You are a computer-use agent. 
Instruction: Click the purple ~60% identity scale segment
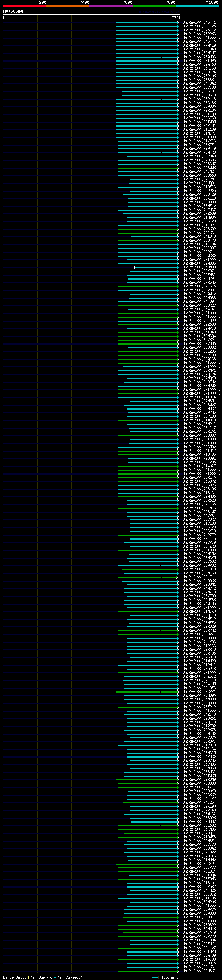coord(111,6)
